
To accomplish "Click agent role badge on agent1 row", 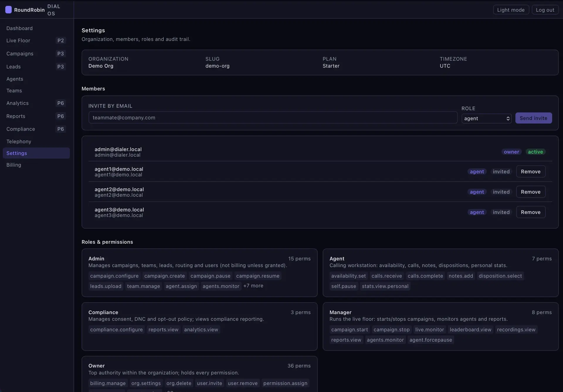I will 477,171.
